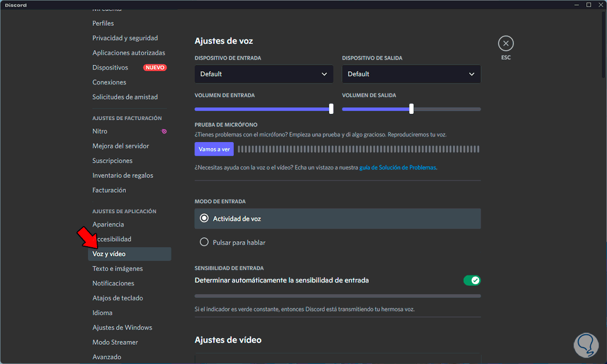
Task: Click the Volumen de entrada slider handle
Action: point(331,109)
